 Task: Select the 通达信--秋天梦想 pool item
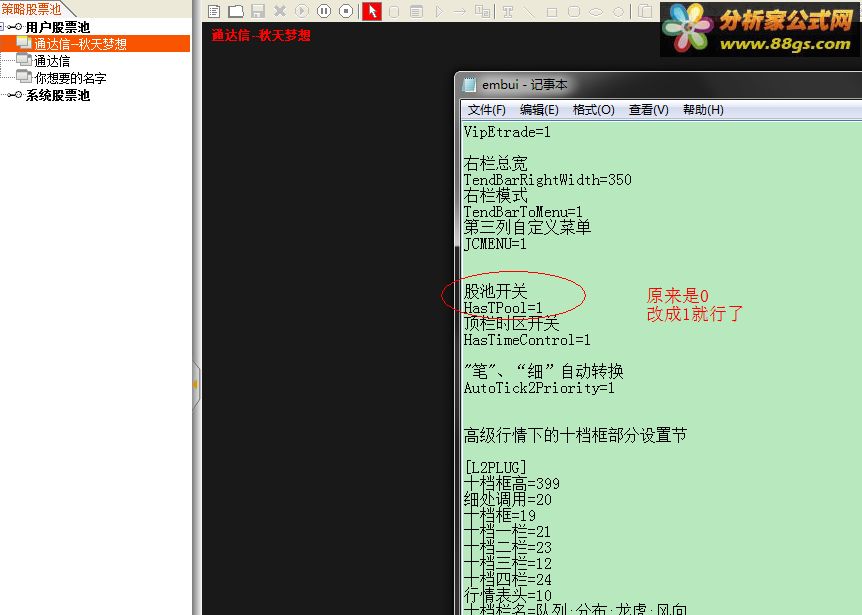point(80,44)
